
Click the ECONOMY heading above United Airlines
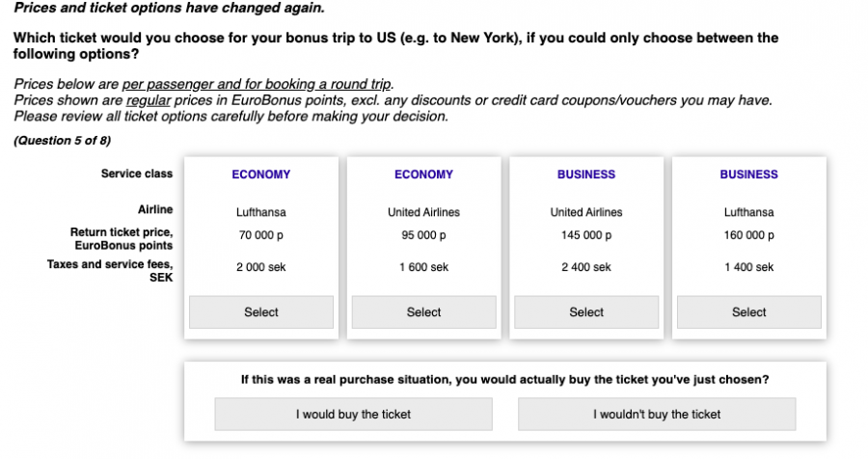pyautogui.click(x=423, y=175)
